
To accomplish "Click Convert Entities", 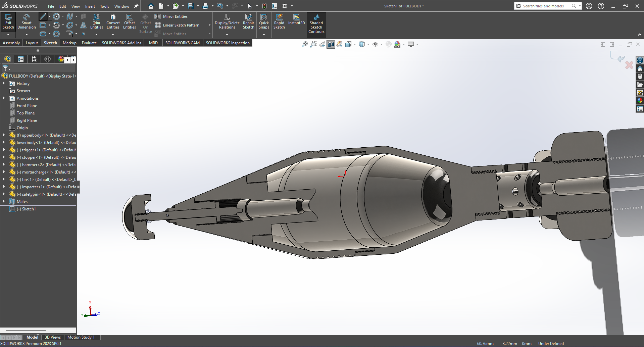I will (113, 22).
